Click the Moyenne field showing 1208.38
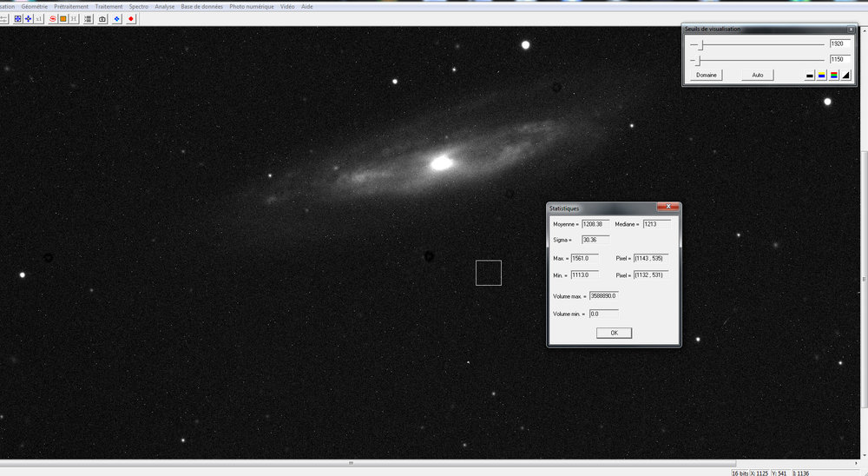868x476 pixels. point(595,224)
